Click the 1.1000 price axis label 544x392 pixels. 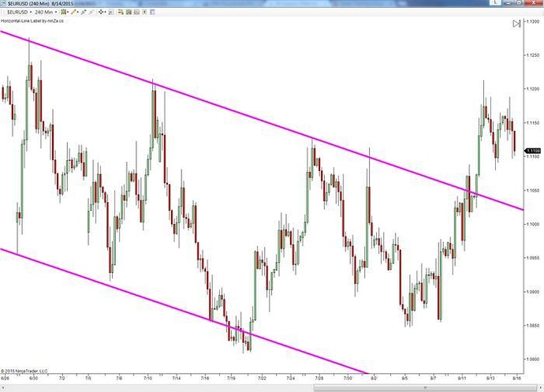[x=533, y=224]
